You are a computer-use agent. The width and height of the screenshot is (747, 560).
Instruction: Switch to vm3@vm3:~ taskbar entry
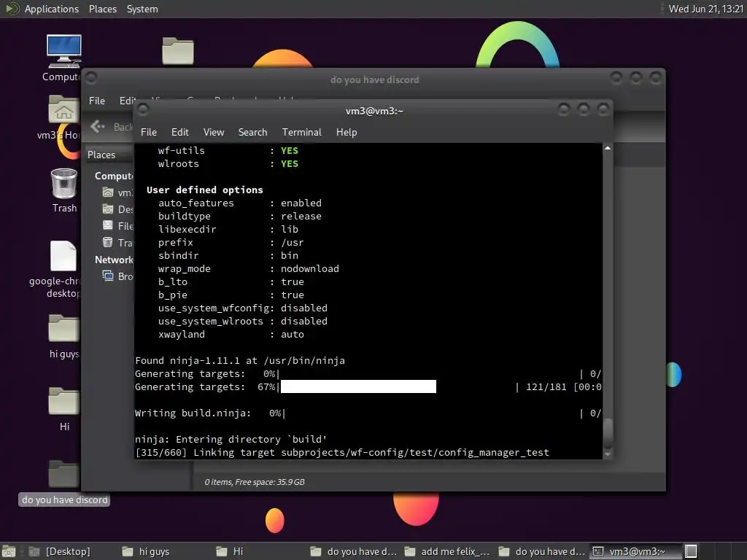[635, 551]
